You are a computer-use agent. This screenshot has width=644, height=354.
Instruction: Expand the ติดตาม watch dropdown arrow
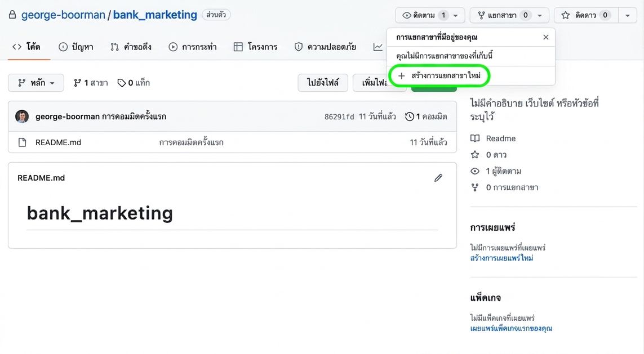click(456, 15)
